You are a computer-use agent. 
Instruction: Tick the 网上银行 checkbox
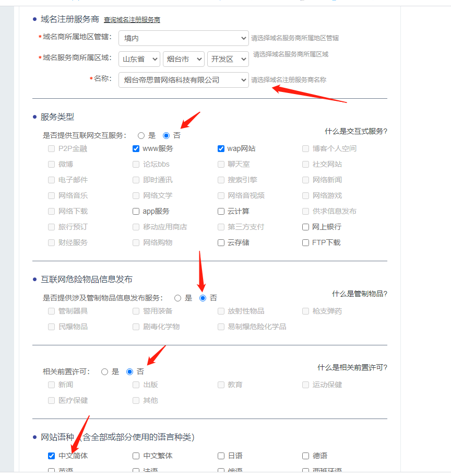pyautogui.click(x=306, y=227)
